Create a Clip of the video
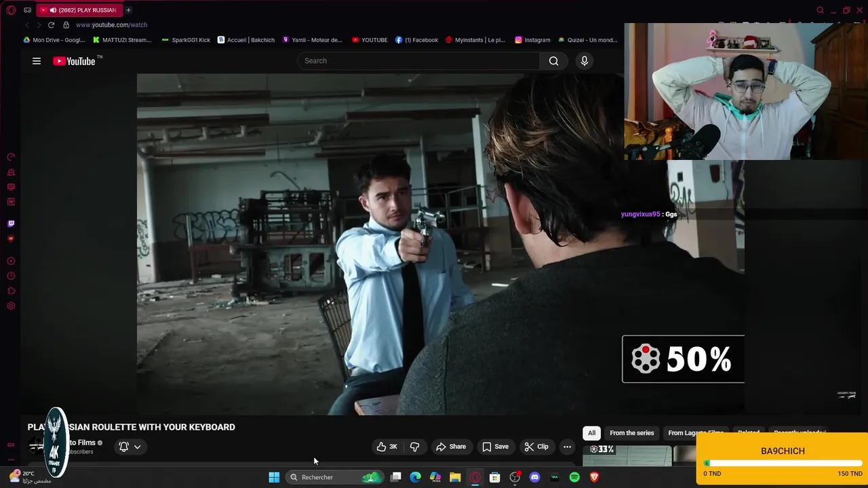 coord(536,447)
